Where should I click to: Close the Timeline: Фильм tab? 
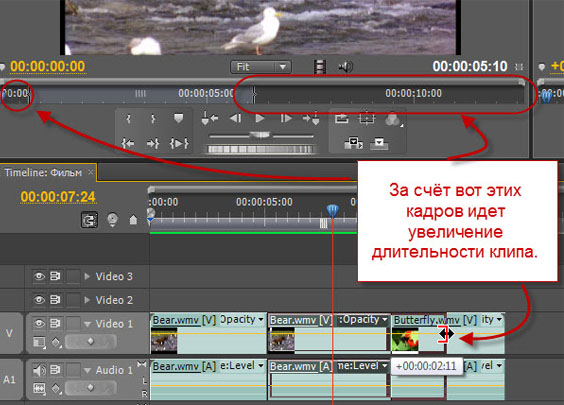(91, 173)
